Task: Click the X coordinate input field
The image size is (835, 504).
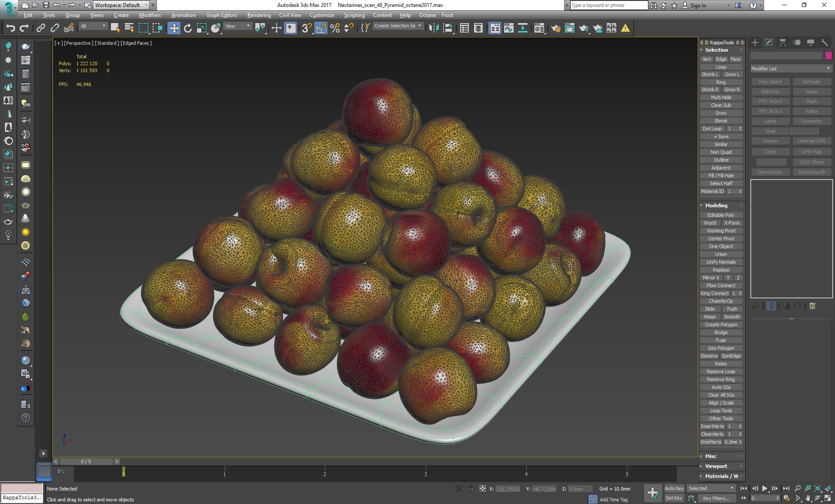Action: point(508,489)
